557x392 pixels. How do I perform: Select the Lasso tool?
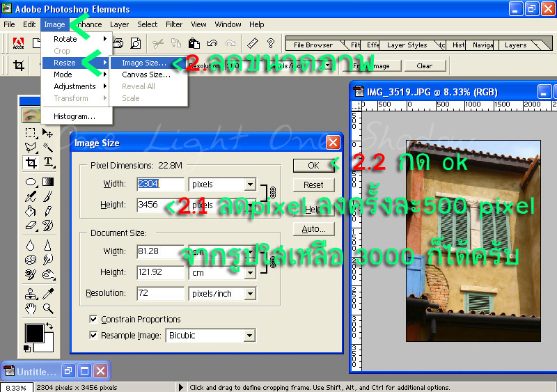(x=31, y=148)
